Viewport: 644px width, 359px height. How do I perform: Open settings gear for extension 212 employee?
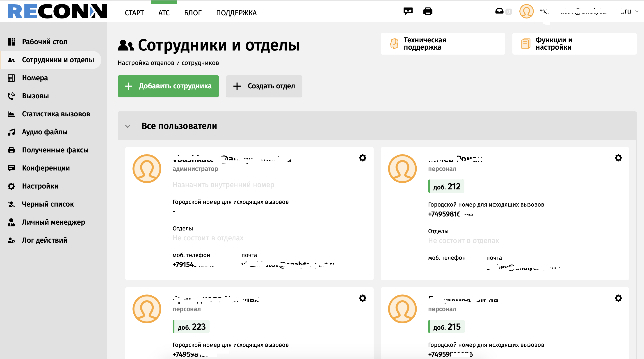[618, 158]
